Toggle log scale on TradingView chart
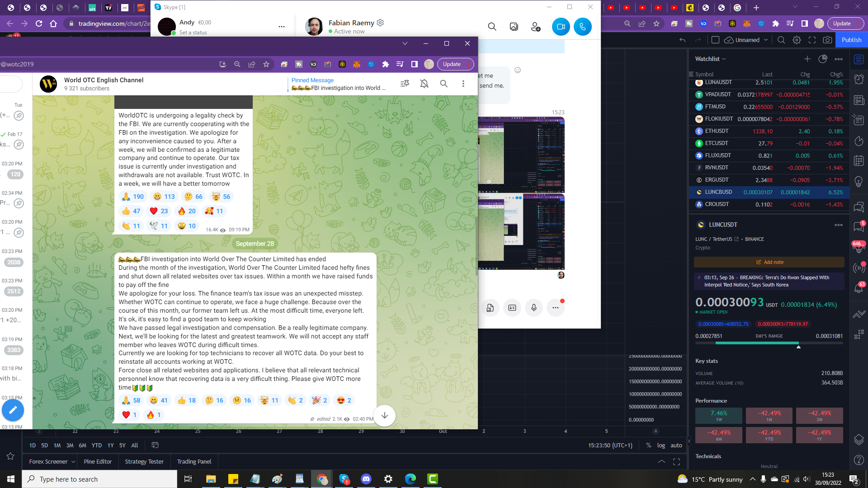868x488 pixels. [x=661, y=445]
